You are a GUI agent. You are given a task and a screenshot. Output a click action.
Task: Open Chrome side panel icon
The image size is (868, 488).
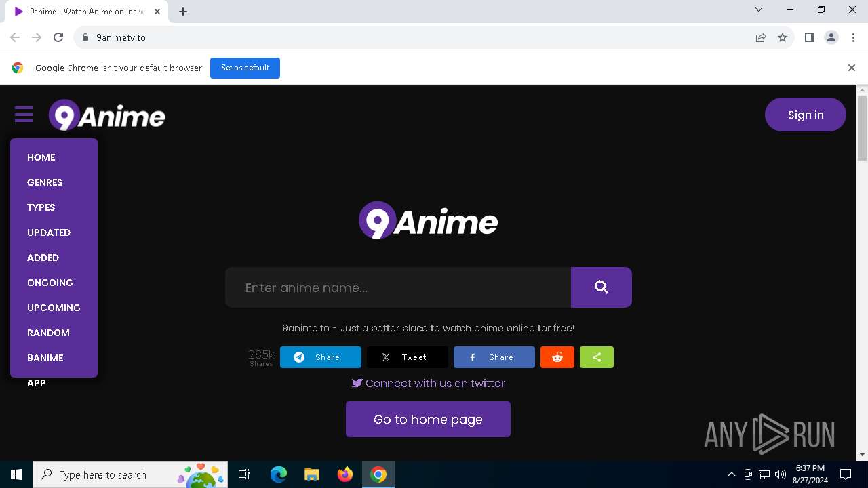pyautogui.click(x=810, y=37)
